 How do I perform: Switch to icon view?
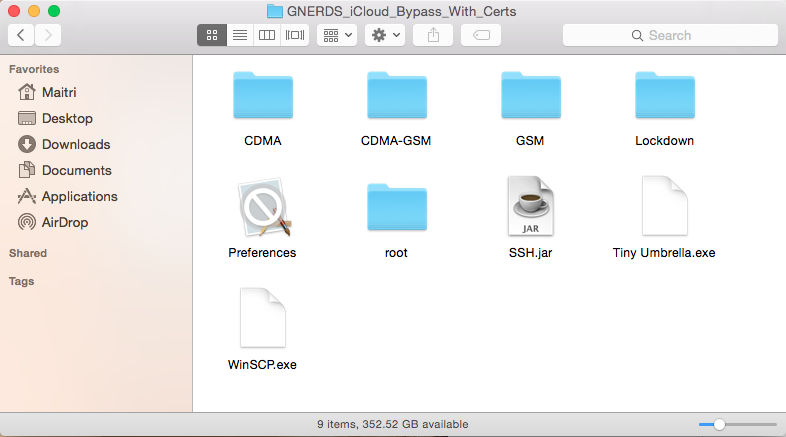[212, 35]
